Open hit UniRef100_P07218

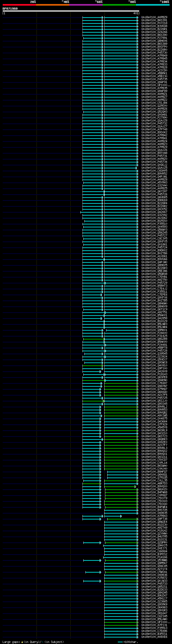point(154,23)
